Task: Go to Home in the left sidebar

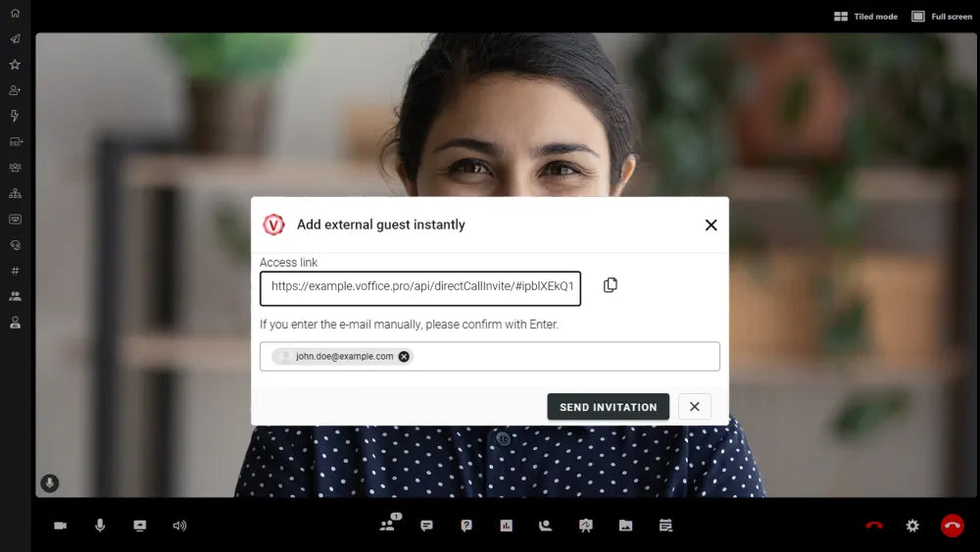Action: (15, 13)
